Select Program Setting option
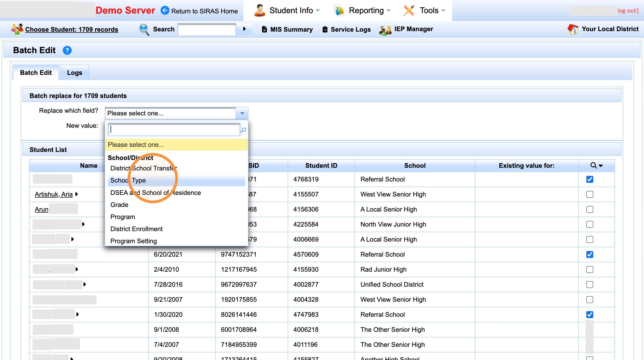The image size is (644, 360). [x=176, y=241]
